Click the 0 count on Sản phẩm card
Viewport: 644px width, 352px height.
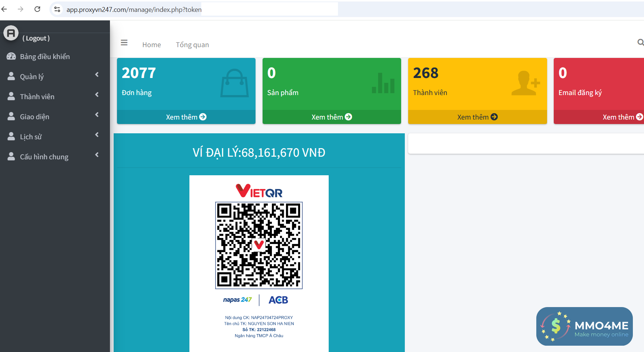tap(271, 73)
